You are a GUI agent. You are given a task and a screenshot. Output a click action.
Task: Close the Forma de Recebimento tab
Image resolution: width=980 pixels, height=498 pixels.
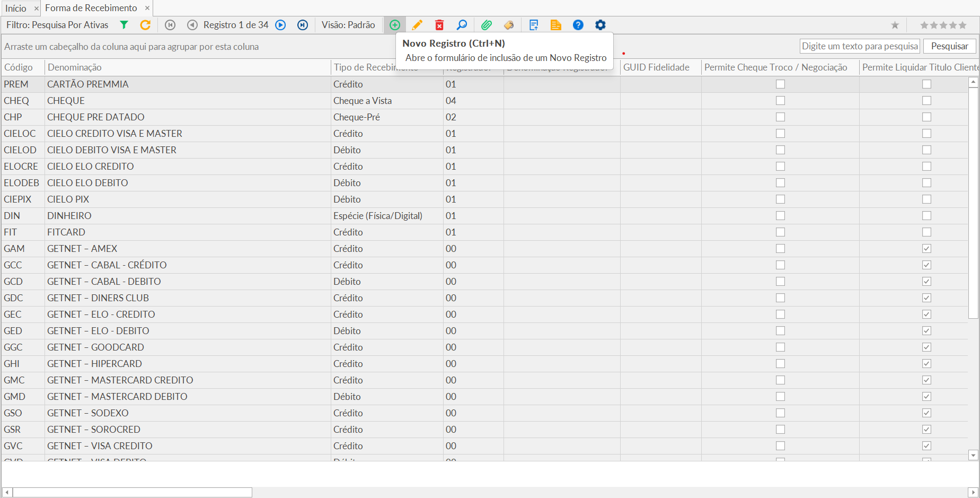coord(147,8)
